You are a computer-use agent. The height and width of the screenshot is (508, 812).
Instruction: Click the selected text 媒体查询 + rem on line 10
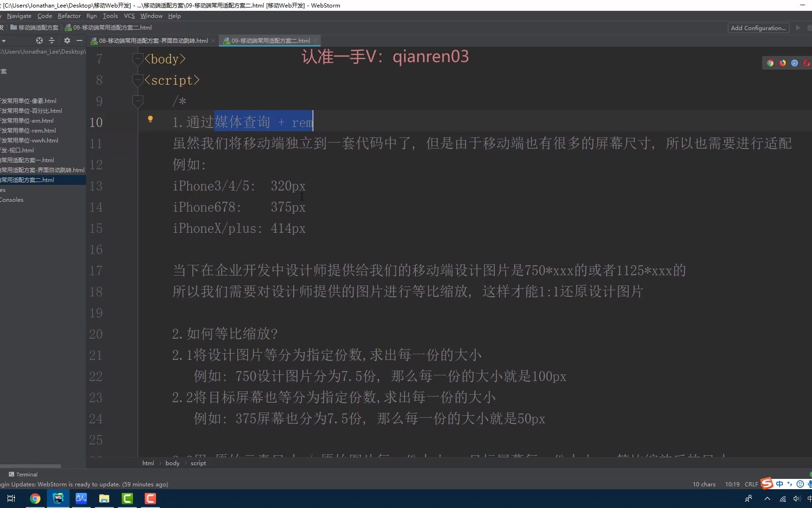point(264,122)
